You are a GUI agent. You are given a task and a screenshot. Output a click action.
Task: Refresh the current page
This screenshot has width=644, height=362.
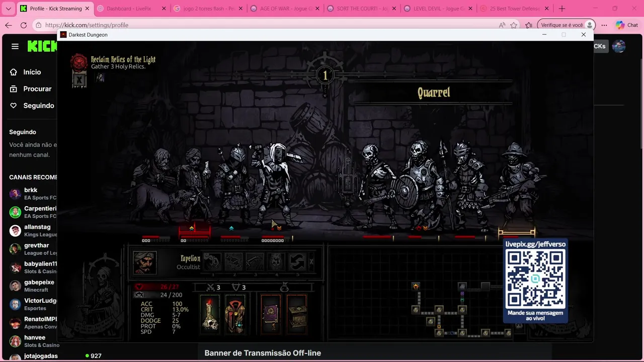coord(24,25)
